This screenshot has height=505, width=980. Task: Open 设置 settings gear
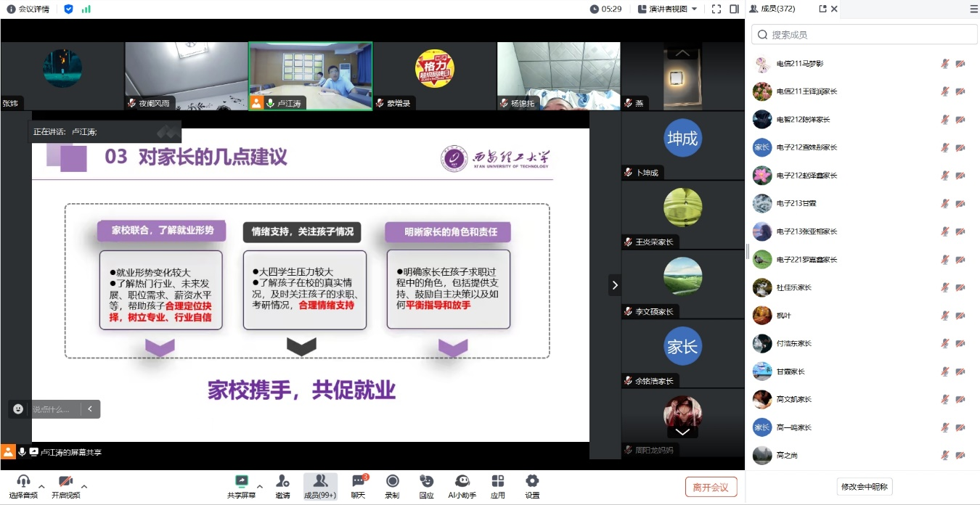[x=532, y=481]
